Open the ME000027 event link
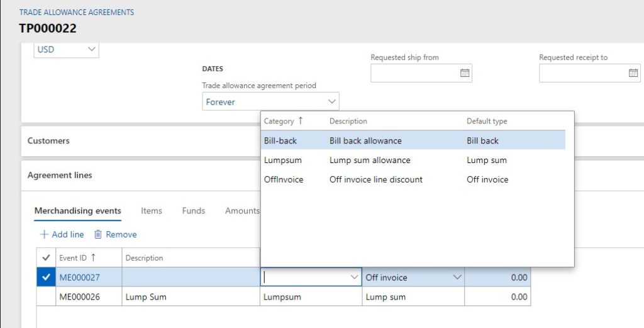Screen dimensions: 644x328 (x=79, y=277)
